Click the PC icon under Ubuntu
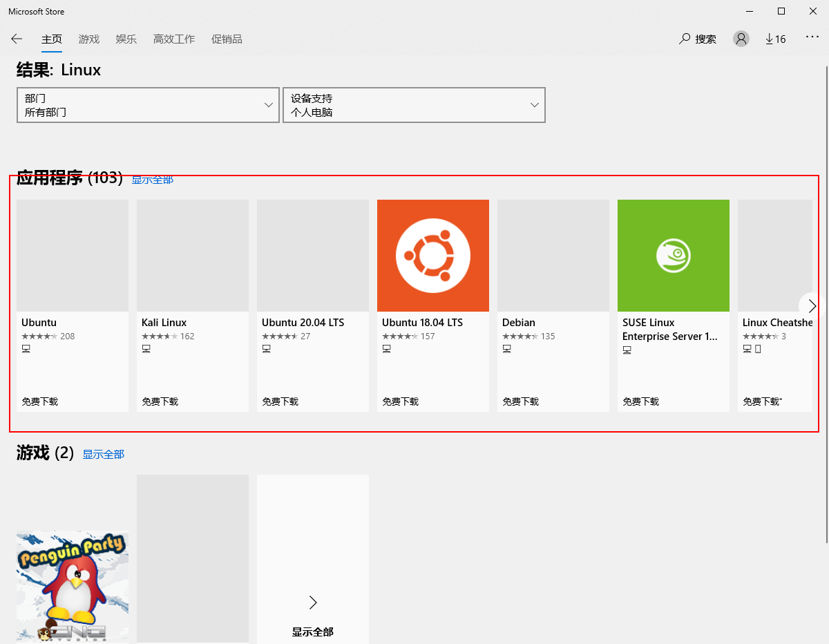Viewport: 829px width, 644px height. (x=26, y=349)
